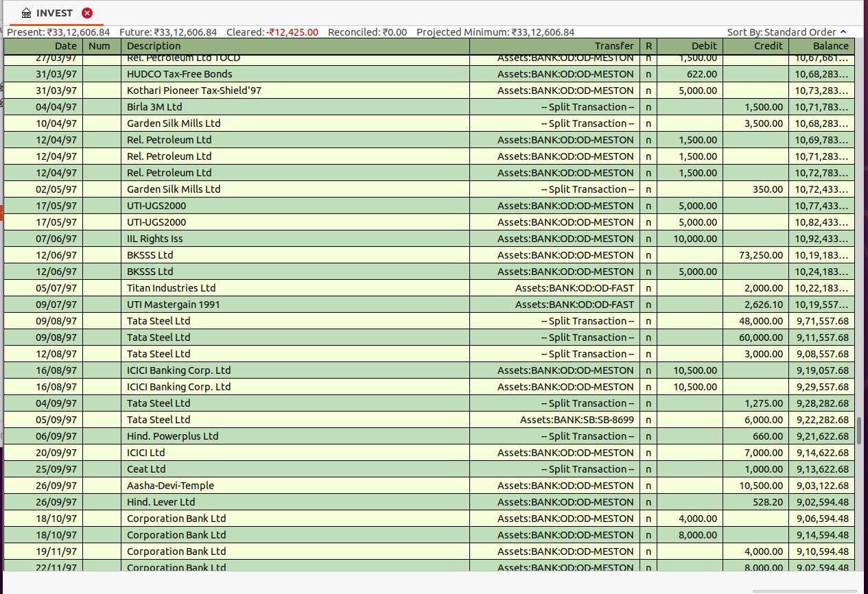Select the Aasha-Devi-Temple description
Screen dimensions: 868x594
click(171, 486)
